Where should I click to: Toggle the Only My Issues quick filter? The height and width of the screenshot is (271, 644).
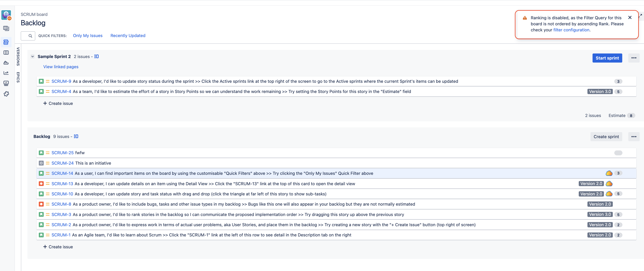tap(88, 36)
